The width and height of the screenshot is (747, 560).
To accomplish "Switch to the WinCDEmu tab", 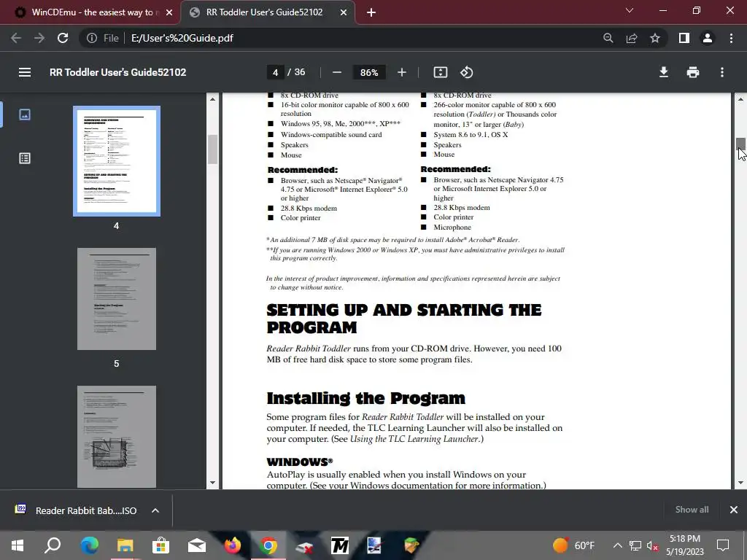I will [x=90, y=12].
